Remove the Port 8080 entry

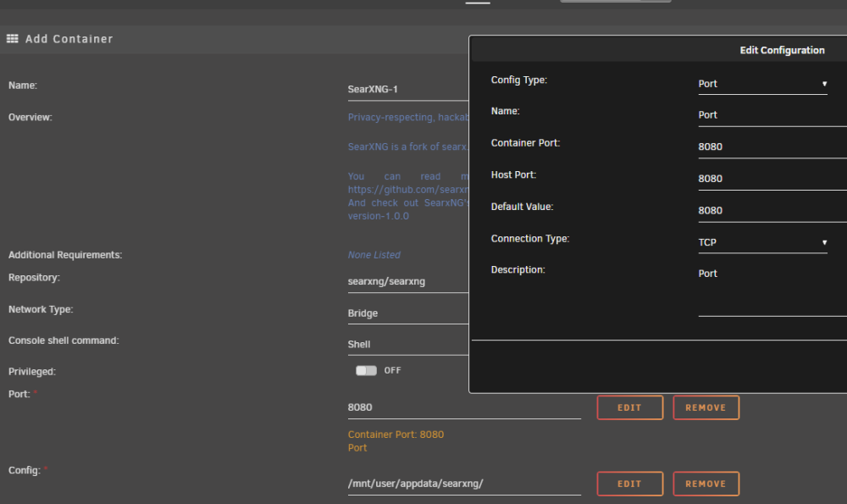click(x=706, y=407)
